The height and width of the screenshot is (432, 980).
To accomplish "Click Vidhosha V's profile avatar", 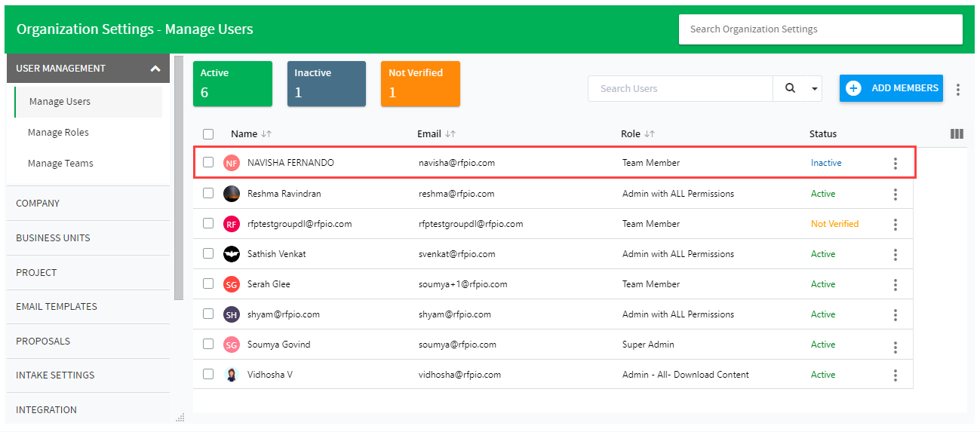I will pos(232,375).
